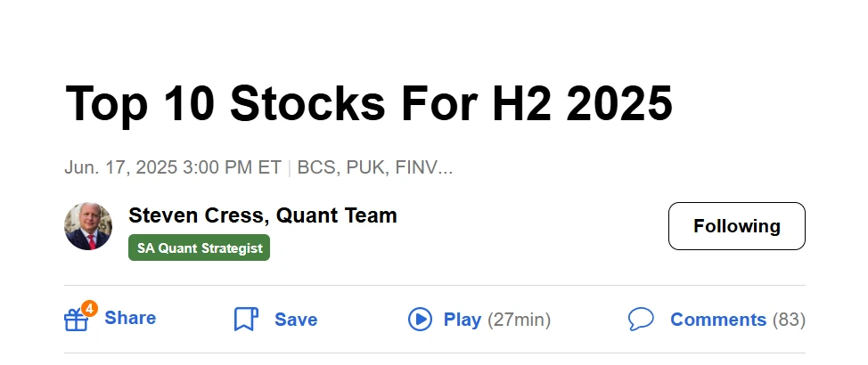
Task: Click the Top 10 Stocks article title
Action: [368, 104]
